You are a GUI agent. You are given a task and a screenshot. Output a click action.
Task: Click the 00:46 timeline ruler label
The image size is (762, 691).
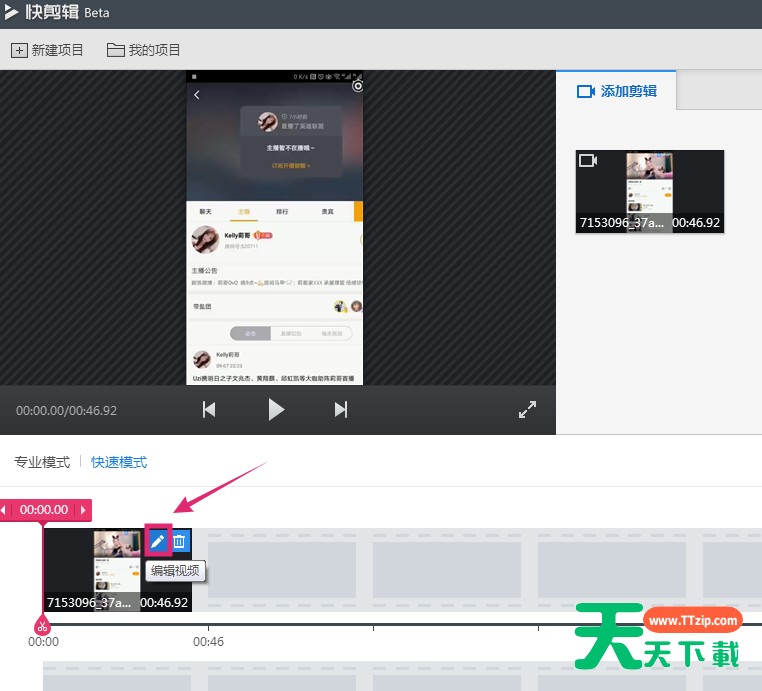click(x=208, y=641)
